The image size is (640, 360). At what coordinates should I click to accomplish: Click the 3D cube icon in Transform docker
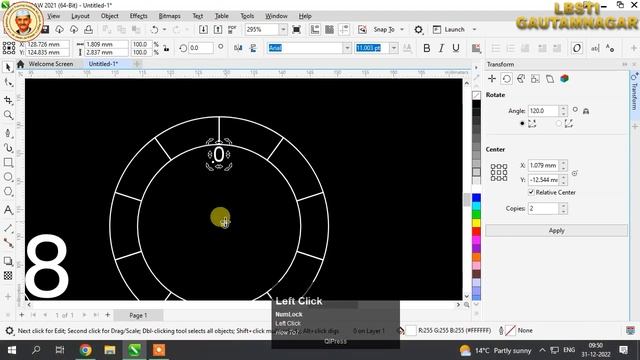(x=564, y=79)
